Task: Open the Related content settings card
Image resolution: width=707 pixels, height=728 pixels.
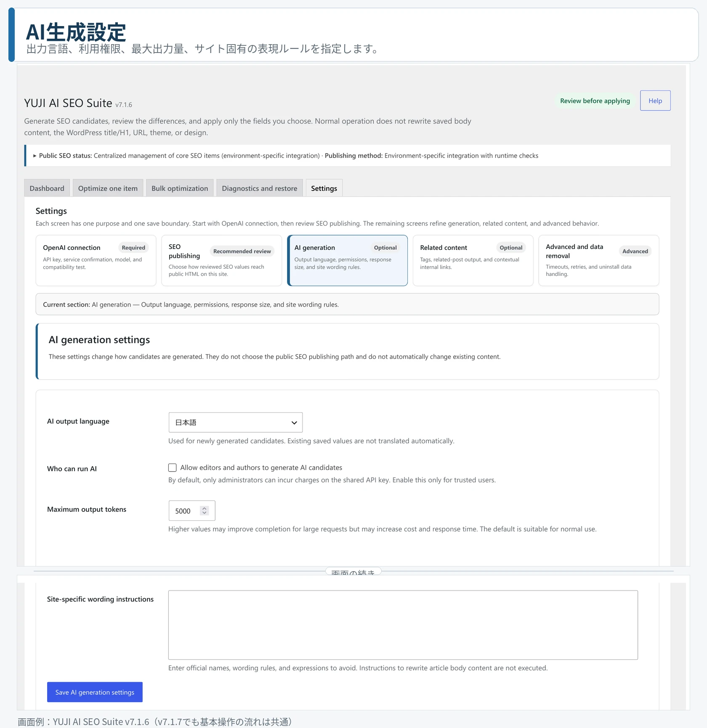Action: point(473,260)
